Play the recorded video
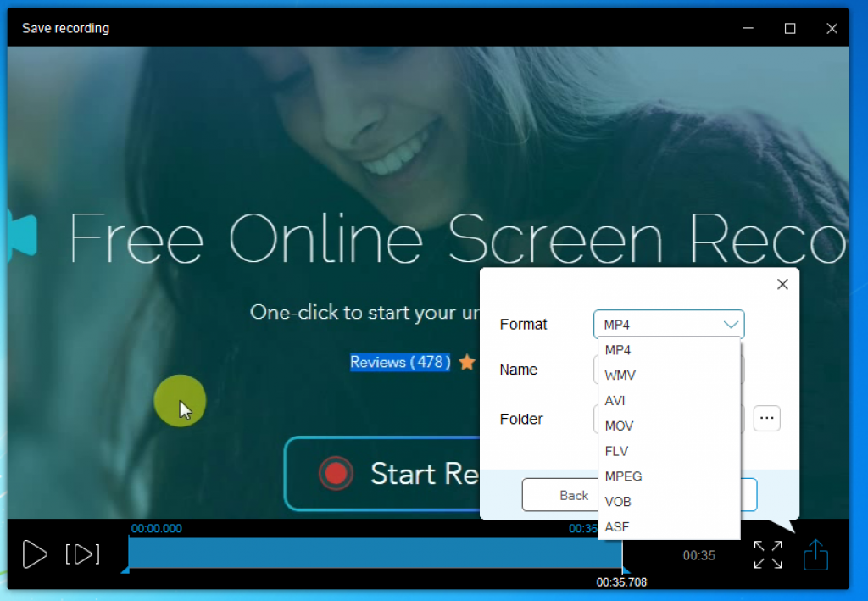868x601 pixels. pyautogui.click(x=35, y=554)
